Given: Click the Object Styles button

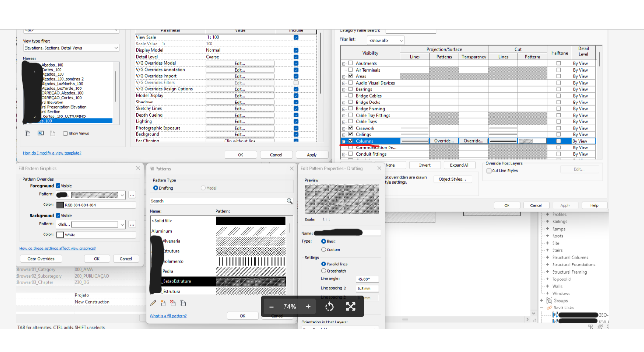Looking at the screenshot, I should (x=452, y=179).
